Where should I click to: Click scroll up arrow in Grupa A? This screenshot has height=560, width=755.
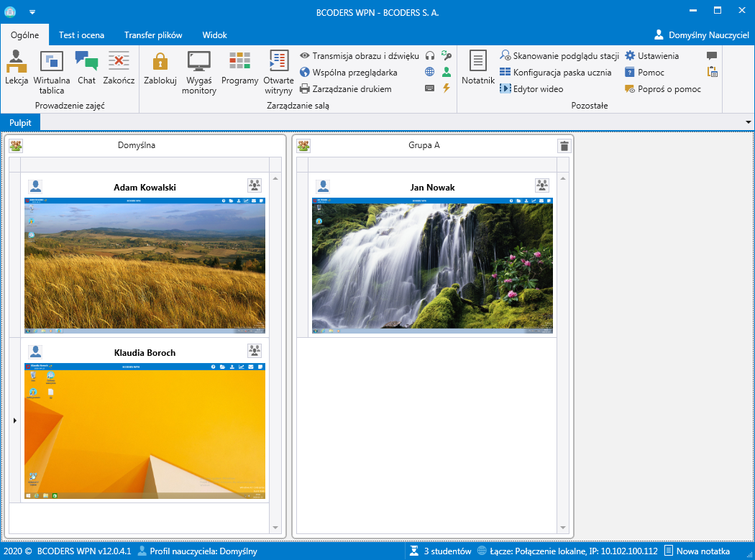click(563, 179)
